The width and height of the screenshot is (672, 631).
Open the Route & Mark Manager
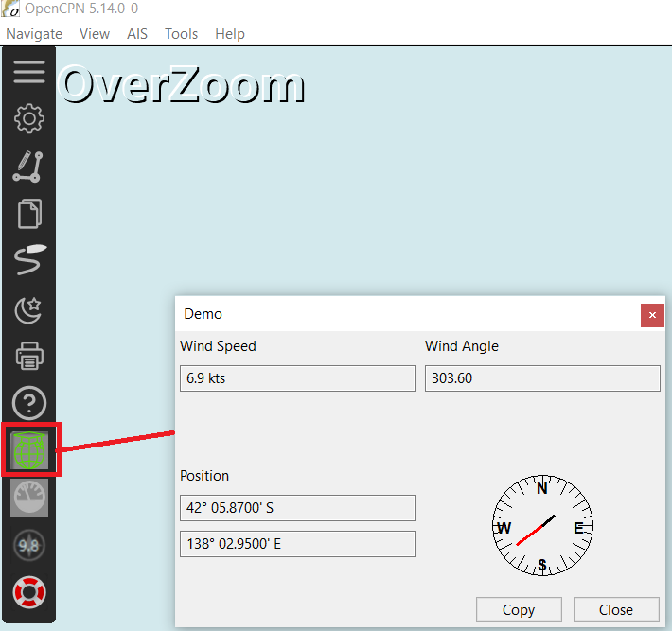pos(29,214)
